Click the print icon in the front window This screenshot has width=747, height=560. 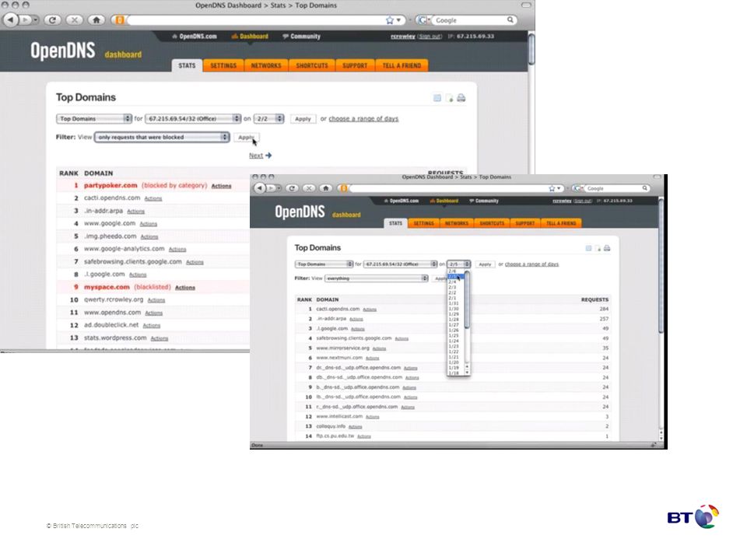click(607, 248)
